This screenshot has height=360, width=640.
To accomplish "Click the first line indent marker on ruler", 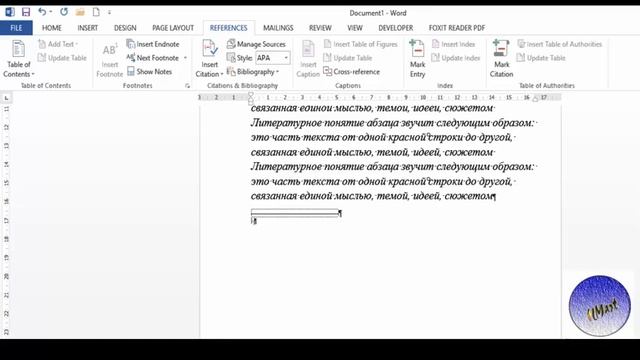I will pyautogui.click(x=251, y=95).
